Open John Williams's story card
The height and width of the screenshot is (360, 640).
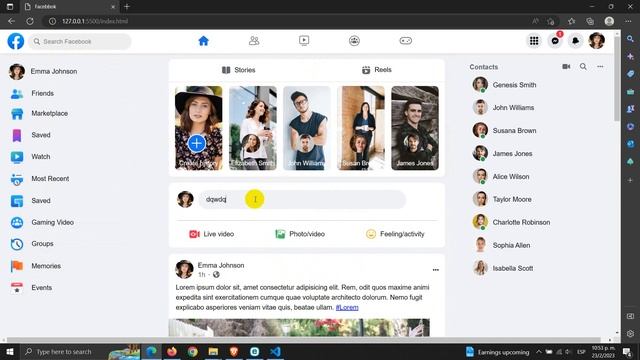pos(307,128)
